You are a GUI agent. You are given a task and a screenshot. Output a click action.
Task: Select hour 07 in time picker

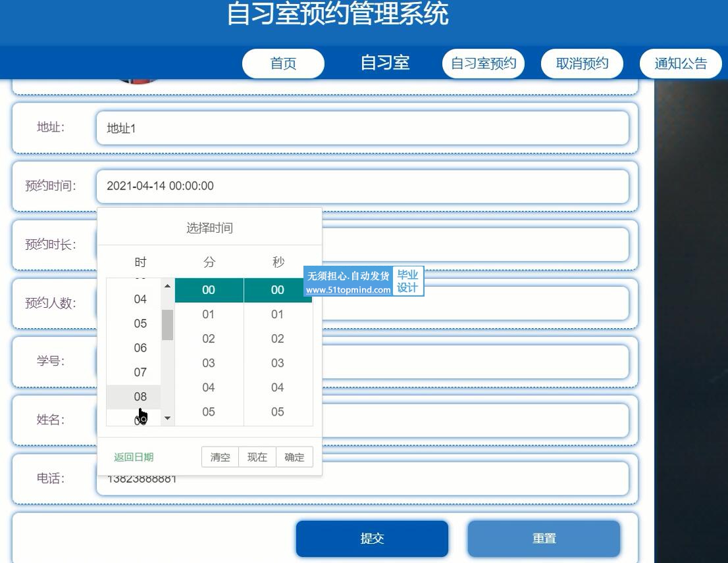pos(134,372)
